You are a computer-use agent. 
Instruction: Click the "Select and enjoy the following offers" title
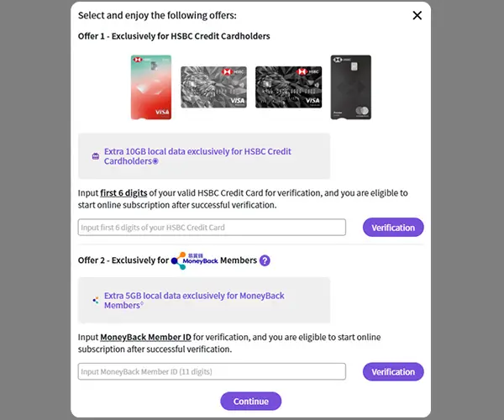(157, 15)
